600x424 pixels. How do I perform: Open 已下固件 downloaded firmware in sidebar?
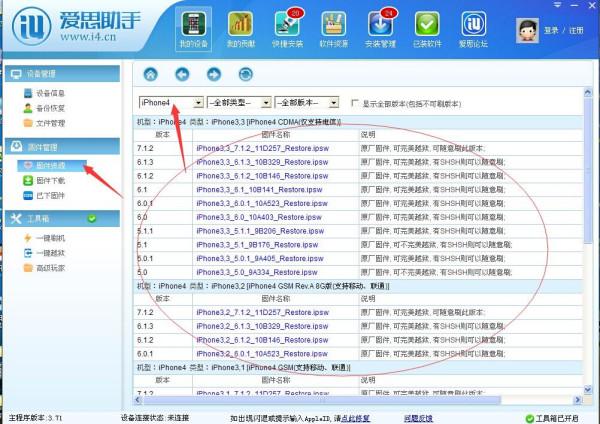[44, 196]
